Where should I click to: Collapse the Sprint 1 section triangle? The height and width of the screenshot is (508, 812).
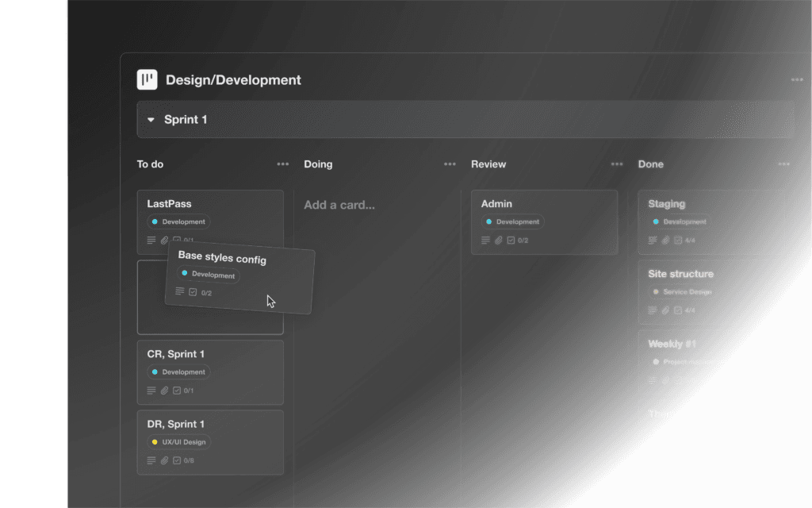pyautogui.click(x=151, y=120)
